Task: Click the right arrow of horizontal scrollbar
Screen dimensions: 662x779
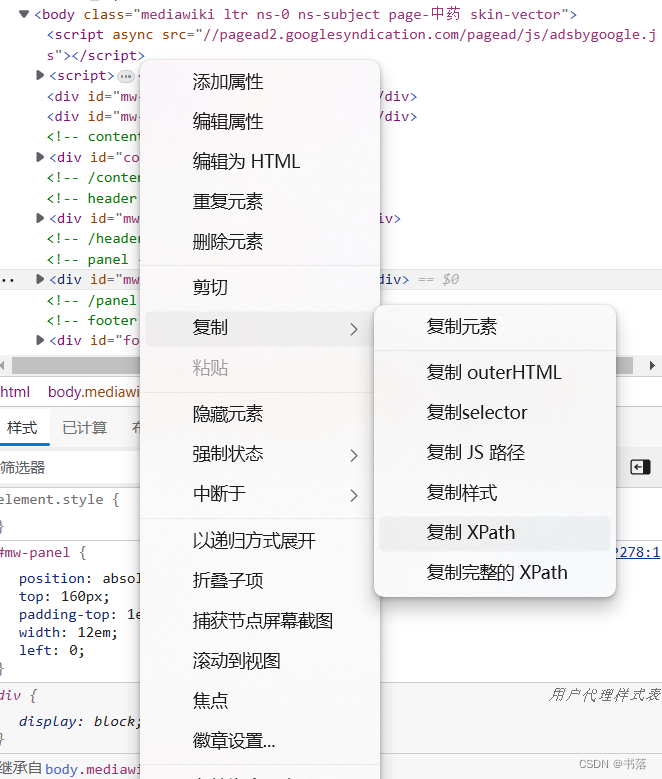Action: [652, 366]
